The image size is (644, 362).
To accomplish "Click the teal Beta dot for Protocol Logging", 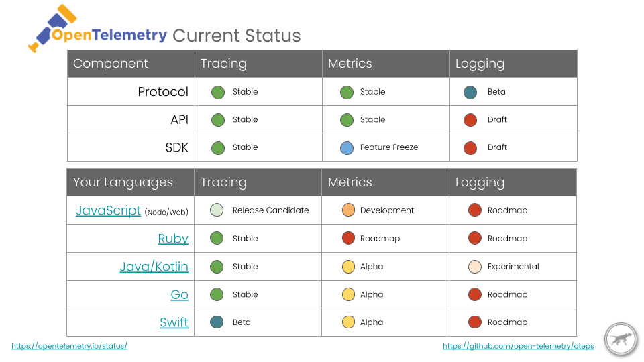I will click(x=470, y=93).
